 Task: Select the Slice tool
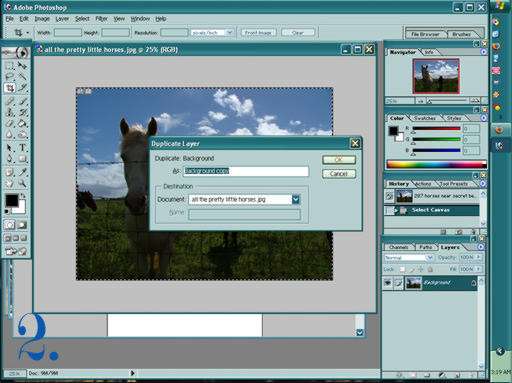(22, 88)
